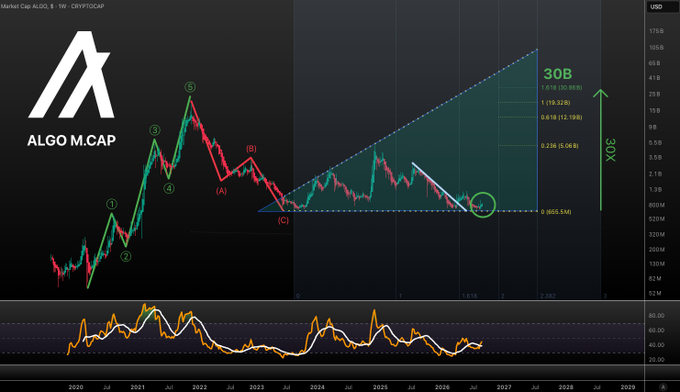680x392 pixels.
Task: Click 2.1B on the price axis
Action: [655, 174]
